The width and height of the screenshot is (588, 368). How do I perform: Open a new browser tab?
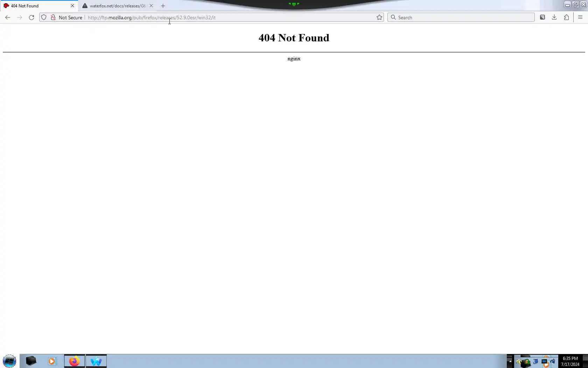(x=163, y=6)
